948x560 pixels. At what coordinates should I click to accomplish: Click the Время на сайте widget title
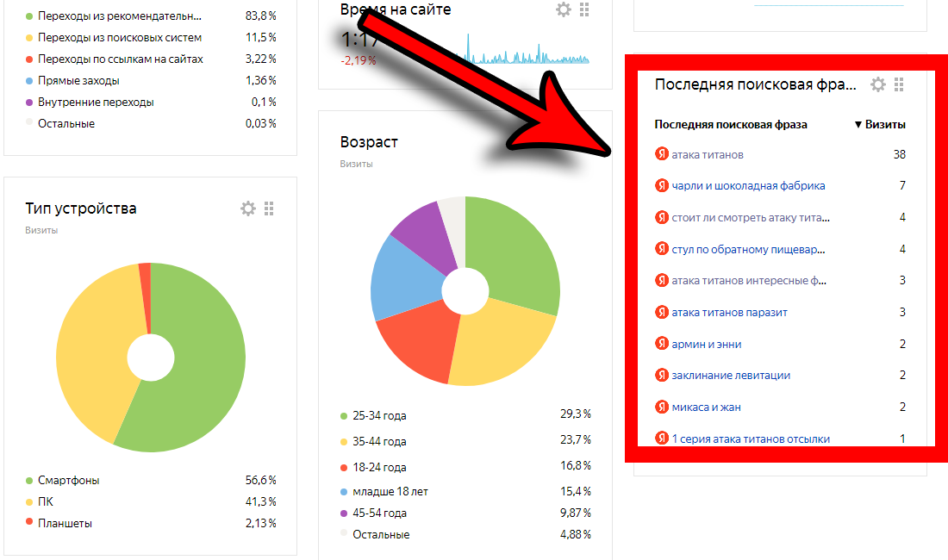396,9
